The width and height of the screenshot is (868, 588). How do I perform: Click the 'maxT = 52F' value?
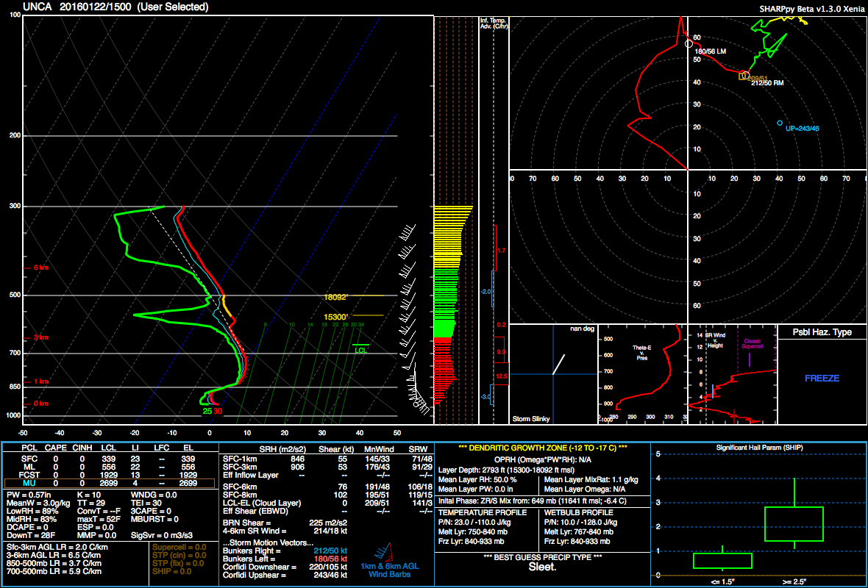pyautogui.click(x=99, y=520)
